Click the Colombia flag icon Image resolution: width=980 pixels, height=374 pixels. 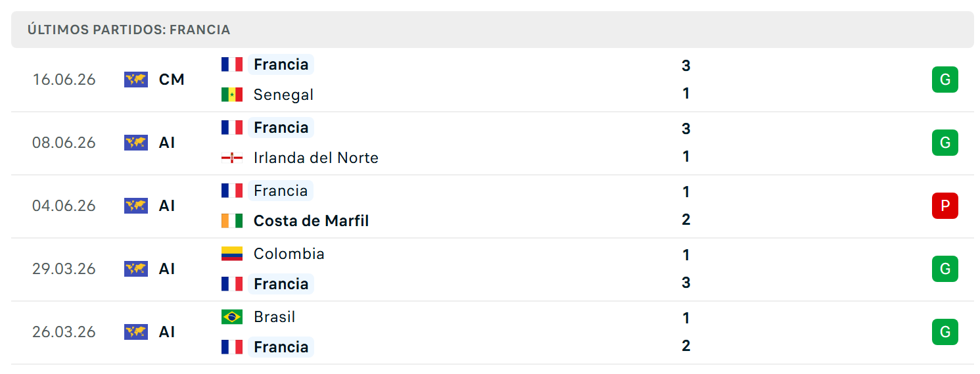232,254
